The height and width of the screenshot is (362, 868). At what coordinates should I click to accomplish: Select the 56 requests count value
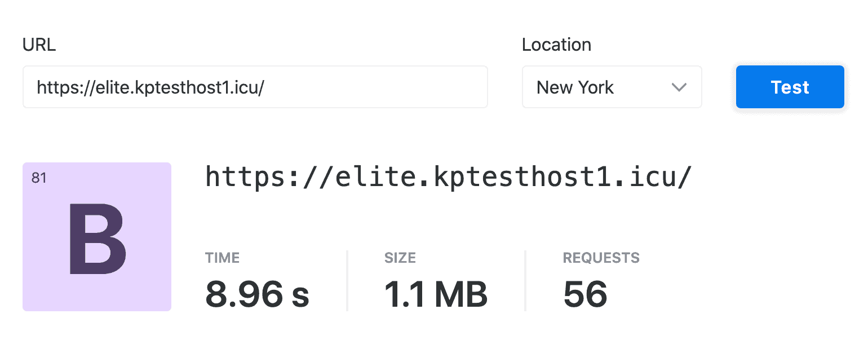point(585,294)
